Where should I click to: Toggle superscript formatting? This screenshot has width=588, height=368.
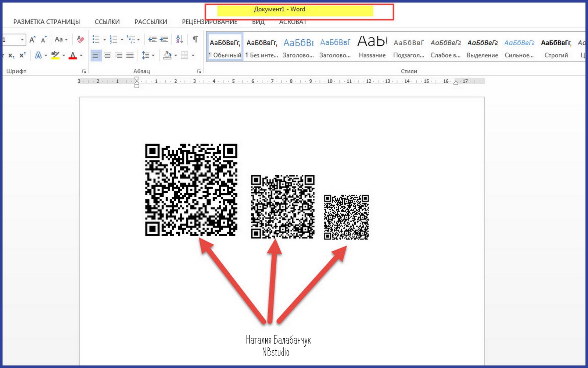(23, 55)
